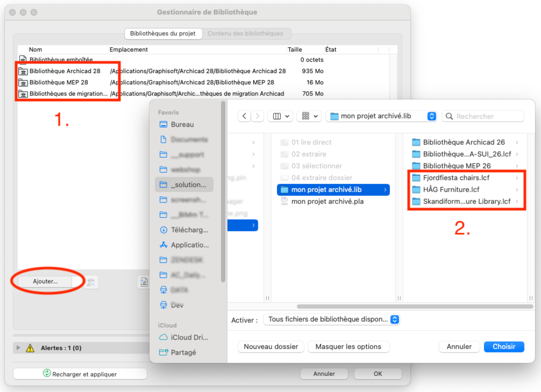The image size is (541, 392).
Task: Go back with the left chevron
Action: [244, 116]
